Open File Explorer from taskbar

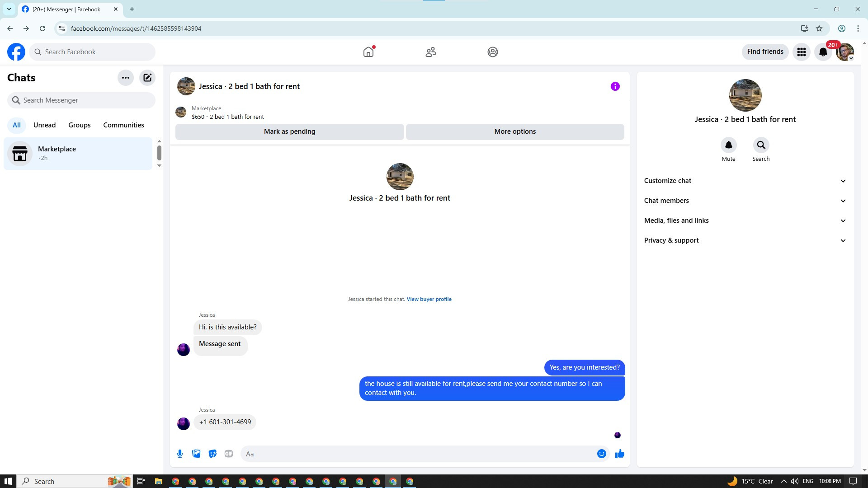158,481
